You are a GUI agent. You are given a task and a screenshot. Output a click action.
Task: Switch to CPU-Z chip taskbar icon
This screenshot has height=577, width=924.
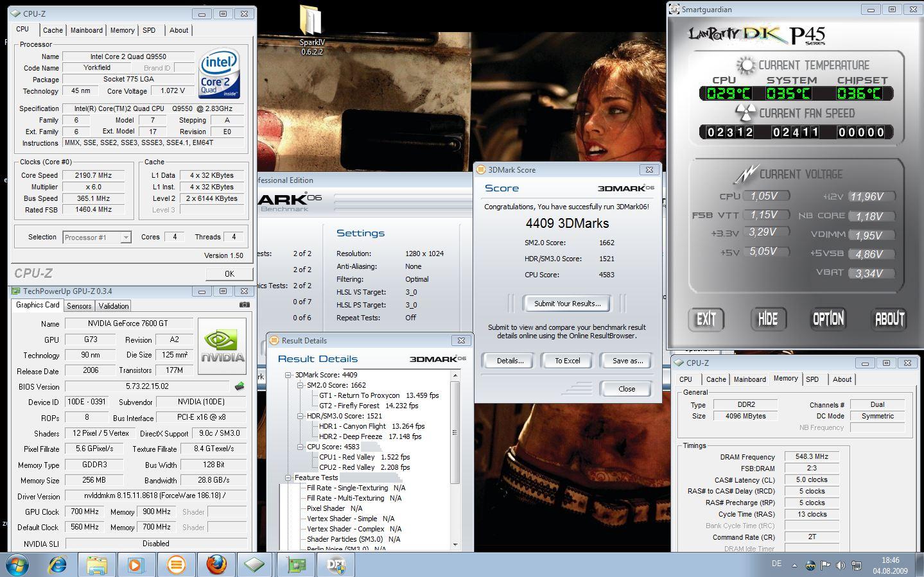tap(256, 565)
